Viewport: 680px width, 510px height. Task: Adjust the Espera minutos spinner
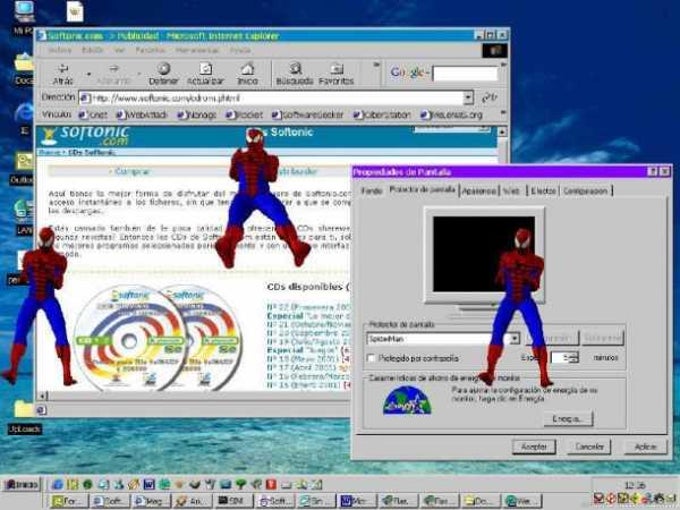point(573,358)
